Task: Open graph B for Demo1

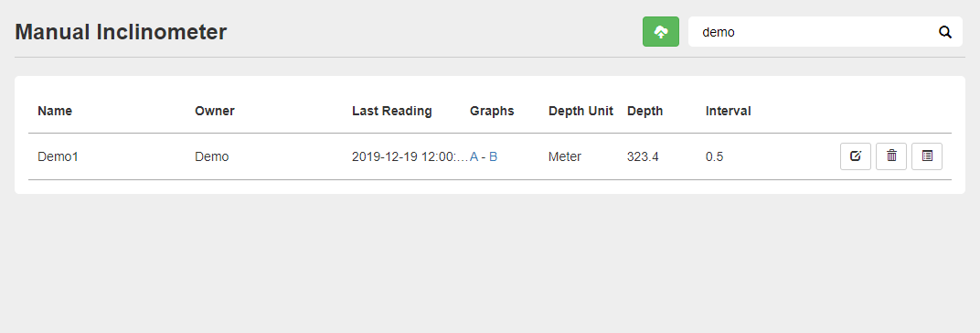Action: click(x=493, y=156)
